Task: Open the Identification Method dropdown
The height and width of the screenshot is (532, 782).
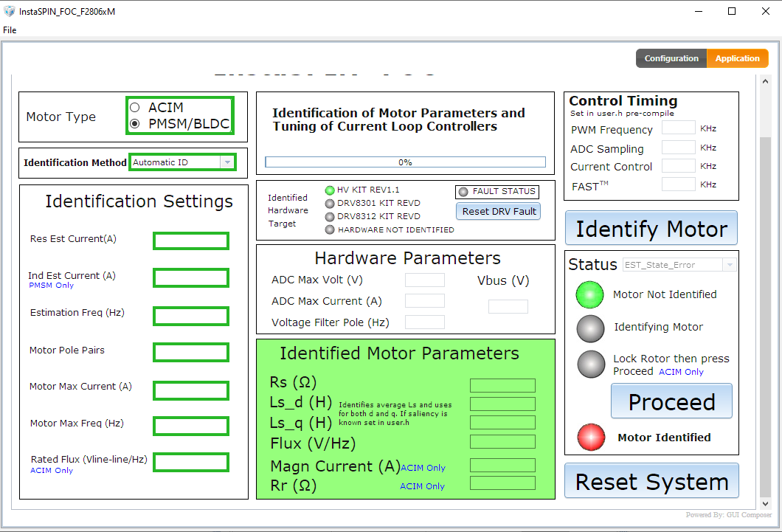Action: (182, 162)
